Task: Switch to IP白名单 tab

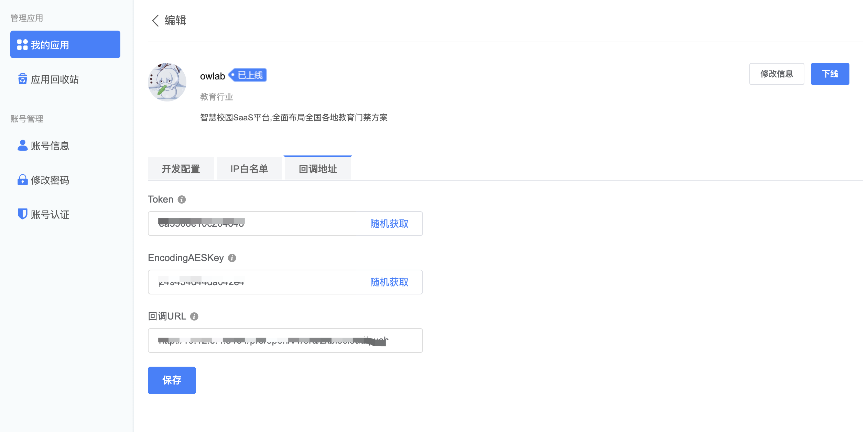Action: [249, 169]
